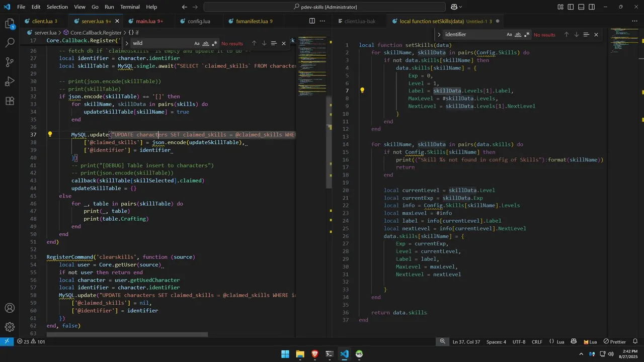This screenshot has width=644, height=362.
Task: Toggle Match Whole Word in left find widget
Action: (206, 43)
